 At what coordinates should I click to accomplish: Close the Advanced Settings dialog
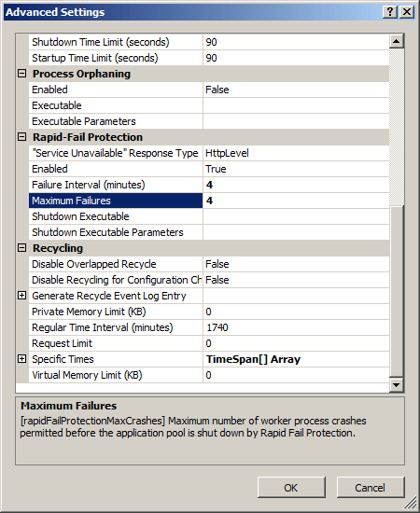click(407, 12)
